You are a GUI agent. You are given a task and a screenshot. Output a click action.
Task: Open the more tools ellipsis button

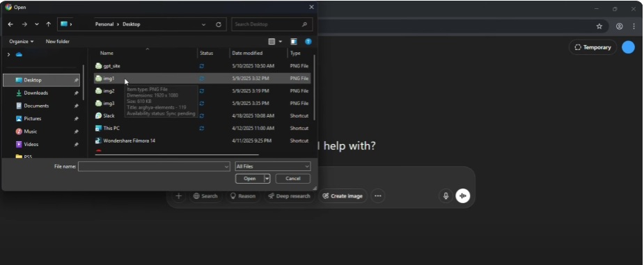point(378,196)
